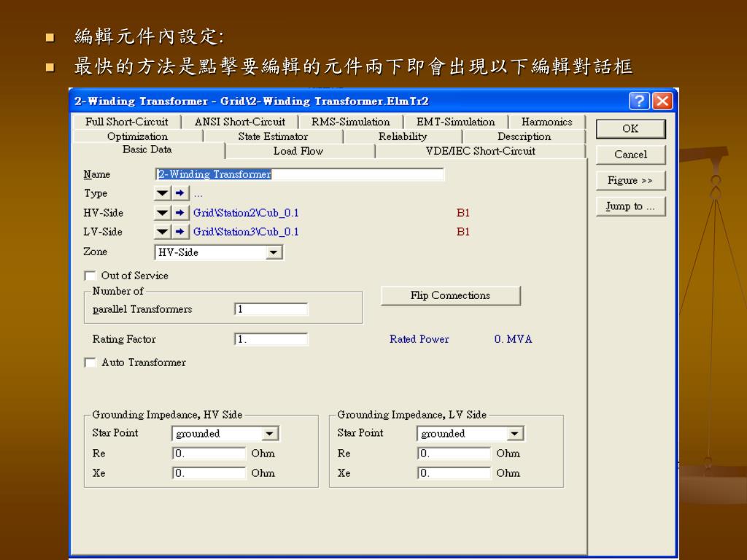Click the HV Side Xe ohm field
Image resolution: width=747 pixels, height=560 pixels.
tap(209, 473)
